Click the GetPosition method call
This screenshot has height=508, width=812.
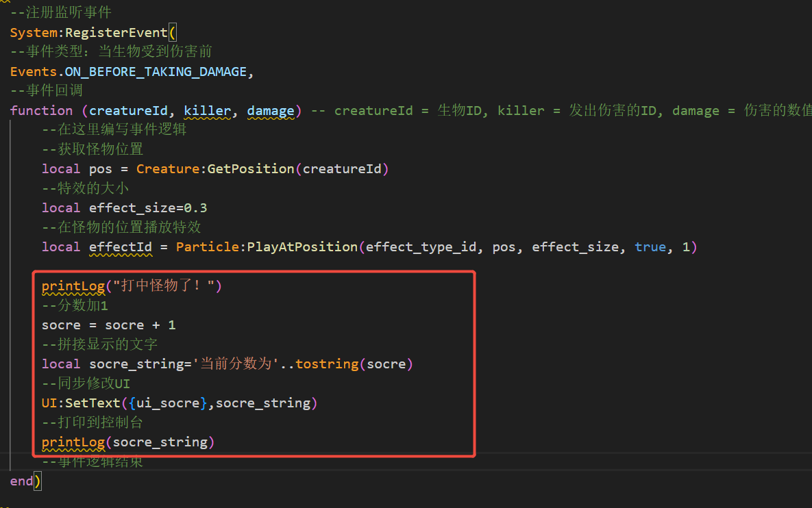point(251,168)
